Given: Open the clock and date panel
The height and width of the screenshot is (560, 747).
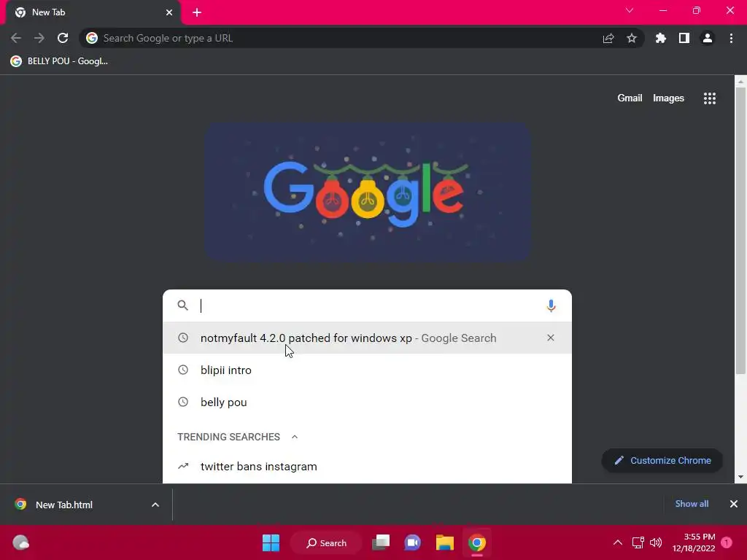Looking at the screenshot, I should (x=694, y=542).
